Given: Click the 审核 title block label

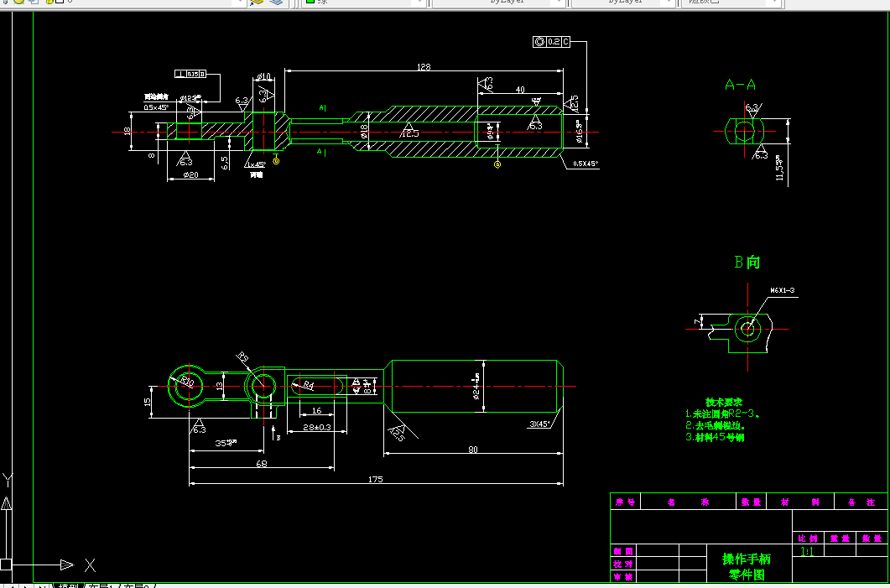Looking at the screenshot, I should click(623, 576).
